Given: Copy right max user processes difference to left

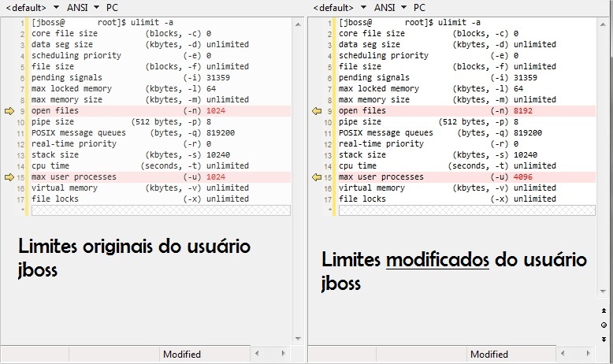Looking at the screenshot, I should [316, 177].
